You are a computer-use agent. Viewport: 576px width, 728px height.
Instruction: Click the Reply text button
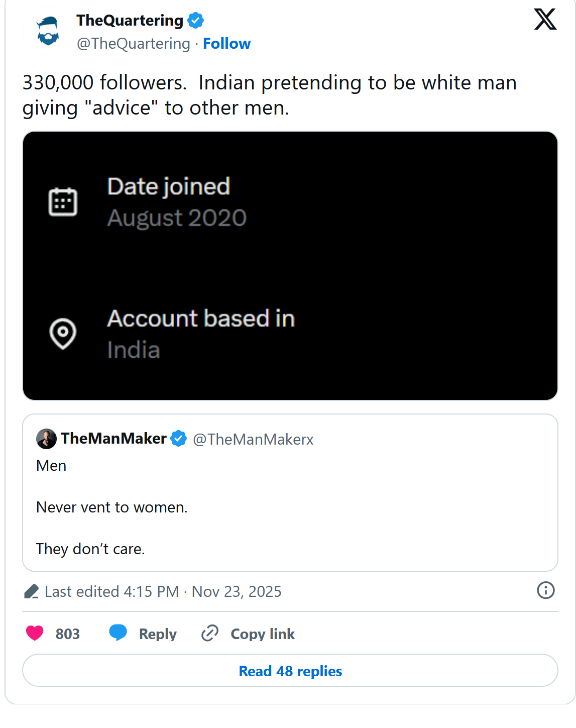click(158, 634)
